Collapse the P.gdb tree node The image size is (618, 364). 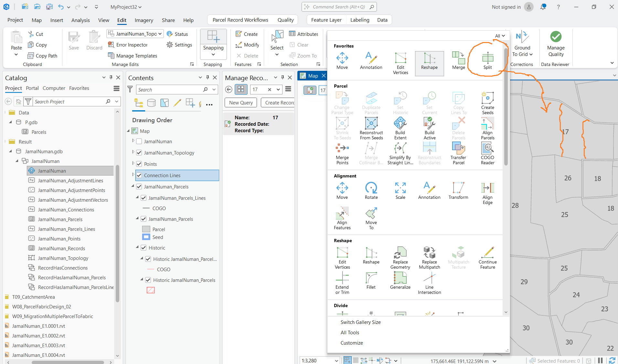coord(11,122)
